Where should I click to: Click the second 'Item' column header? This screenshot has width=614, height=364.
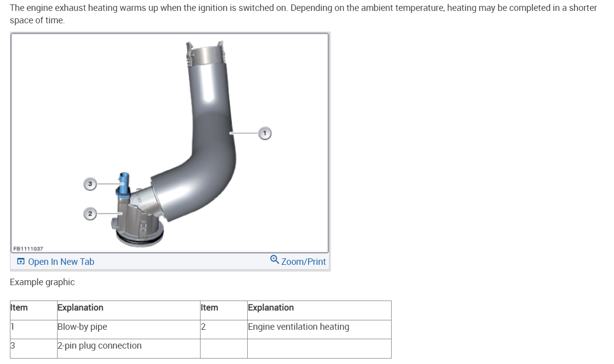coord(224,310)
